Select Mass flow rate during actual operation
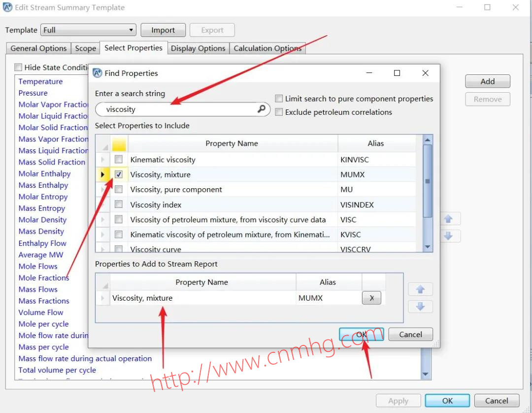532x413 pixels. (85, 358)
